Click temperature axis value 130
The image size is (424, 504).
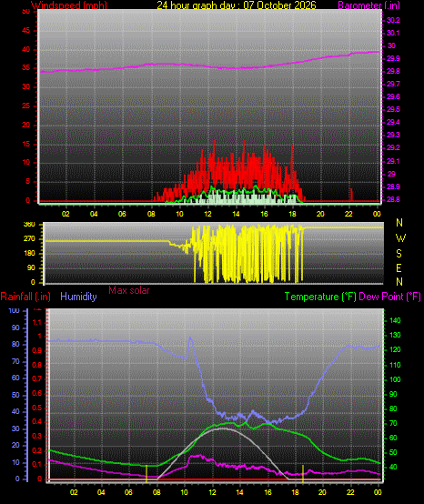[x=395, y=335]
